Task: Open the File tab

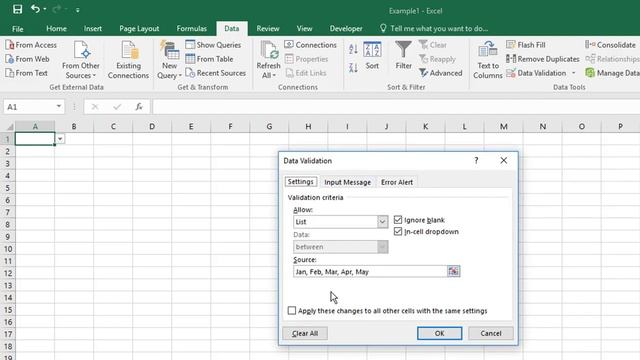Action: click(18, 29)
